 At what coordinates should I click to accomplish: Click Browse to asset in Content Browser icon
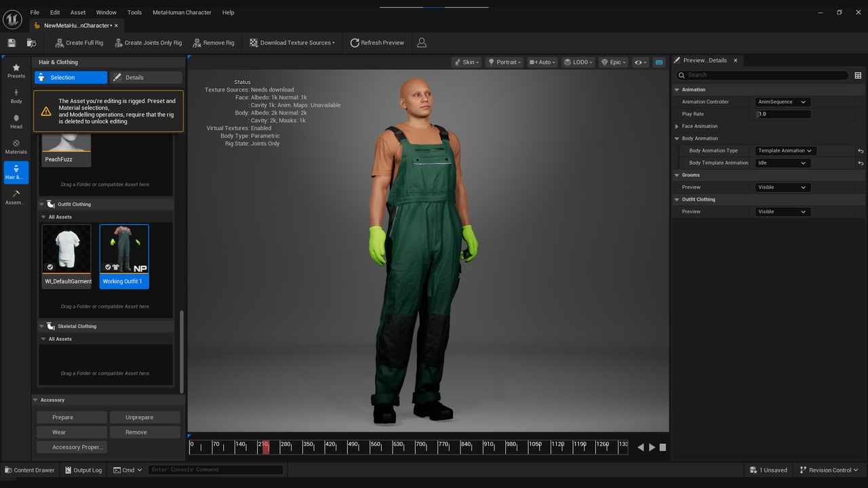31,43
